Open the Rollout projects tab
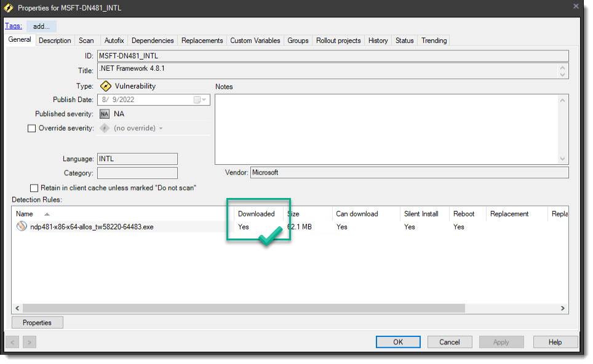Image resolution: width=593 pixels, height=364 pixels. (x=338, y=40)
